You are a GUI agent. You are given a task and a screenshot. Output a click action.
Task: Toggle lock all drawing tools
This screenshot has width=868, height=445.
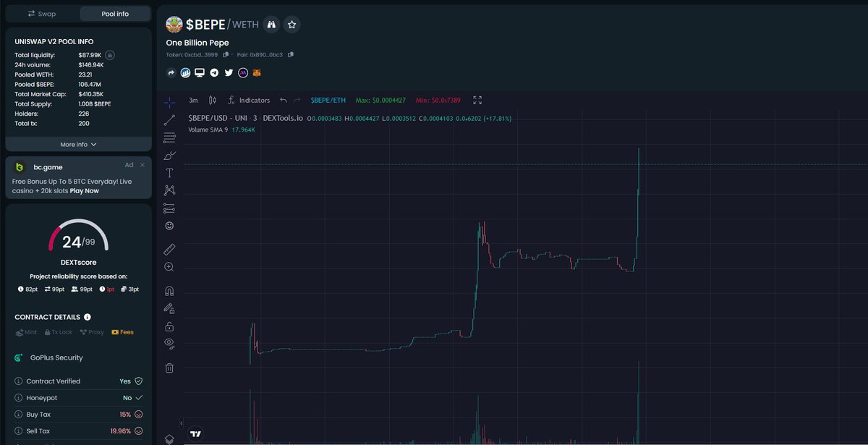(x=169, y=326)
